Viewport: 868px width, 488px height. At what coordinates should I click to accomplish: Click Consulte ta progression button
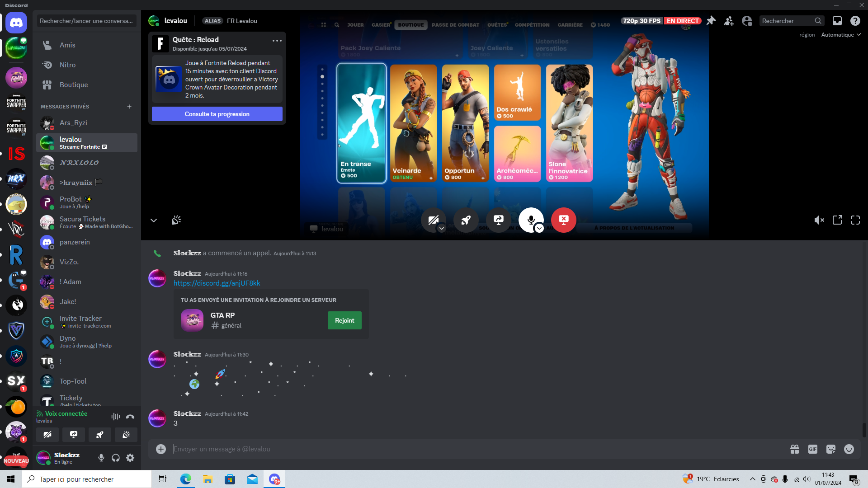pyautogui.click(x=217, y=114)
